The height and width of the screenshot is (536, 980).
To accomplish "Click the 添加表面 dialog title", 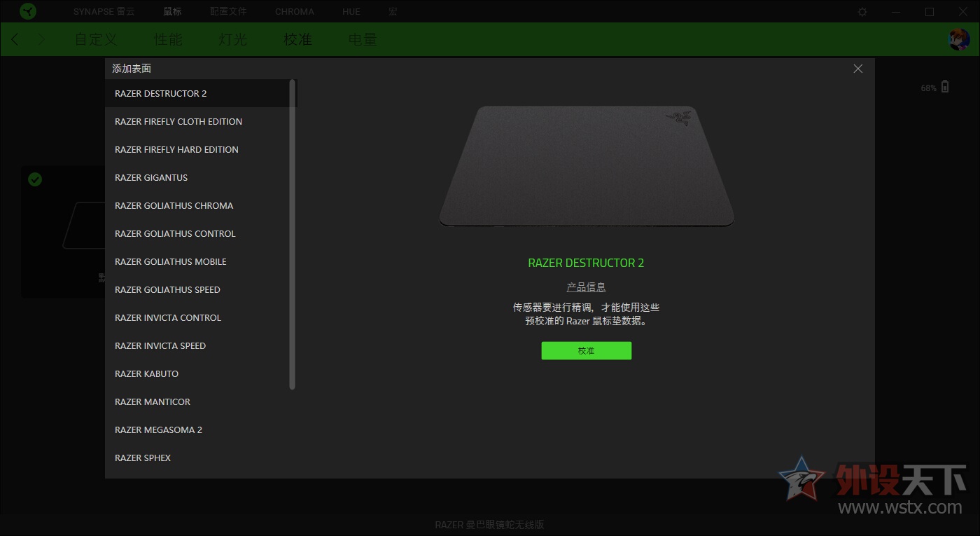I will 132,69.
